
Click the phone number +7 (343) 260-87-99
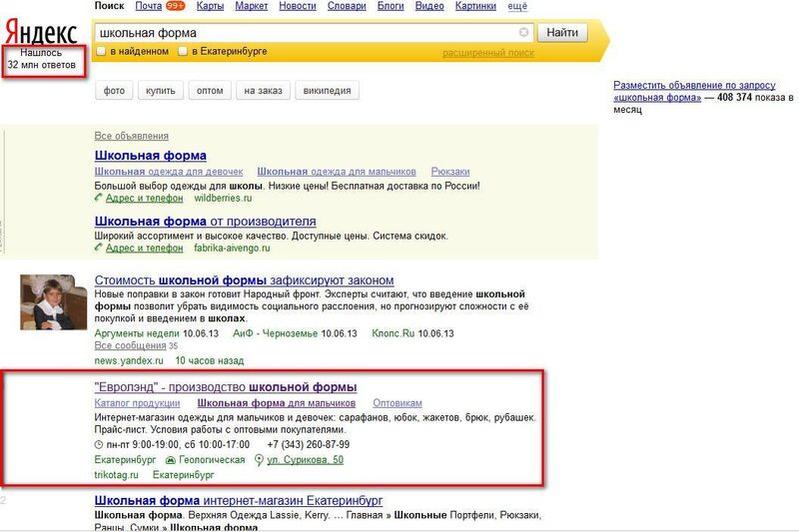(x=309, y=444)
